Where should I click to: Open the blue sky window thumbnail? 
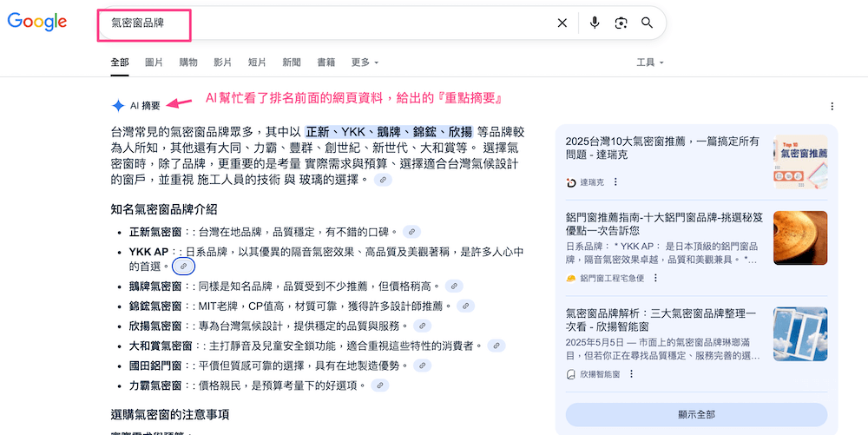tap(800, 334)
